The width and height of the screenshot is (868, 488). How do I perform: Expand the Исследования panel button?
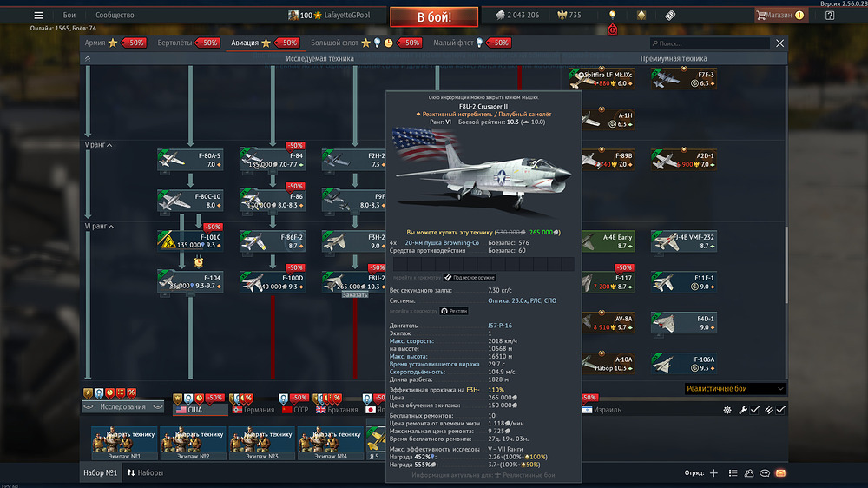click(123, 406)
